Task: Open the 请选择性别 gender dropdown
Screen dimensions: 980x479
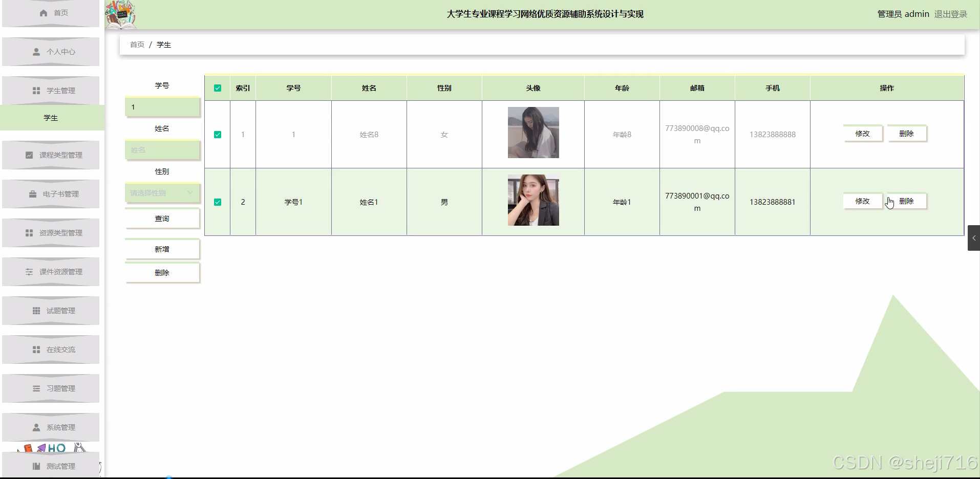Action: pyautogui.click(x=162, y=193)
